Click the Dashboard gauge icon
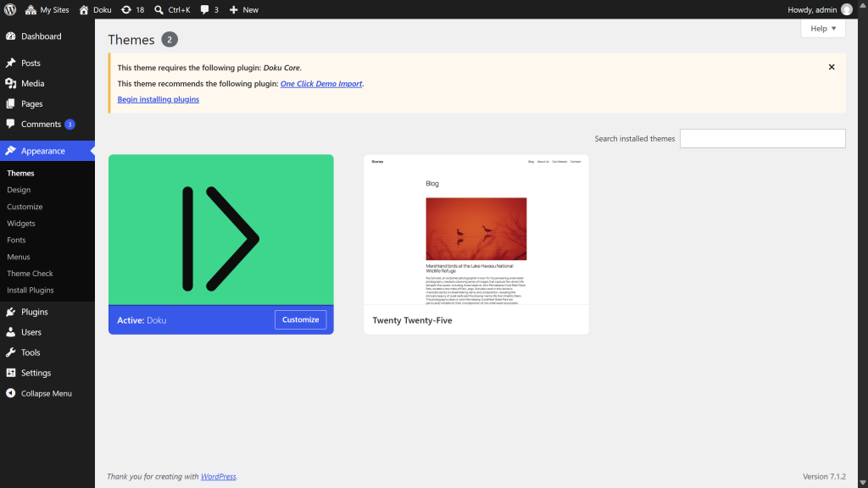The height and width of the screenshot is (488, 868). [x=10, y=36]
